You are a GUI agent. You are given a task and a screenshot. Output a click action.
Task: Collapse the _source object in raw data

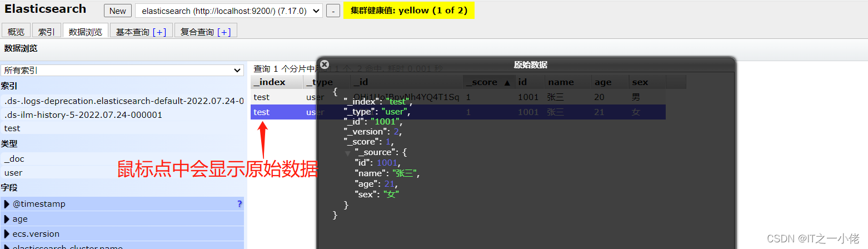click(x=348, y=152)
